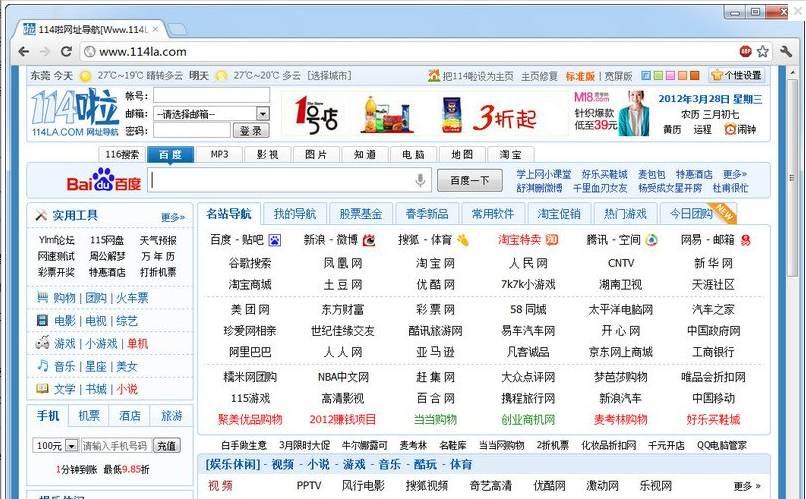Open the 京东网上商城 link
This screenshot has width=806, height=499.
click(x=620, y=352)
